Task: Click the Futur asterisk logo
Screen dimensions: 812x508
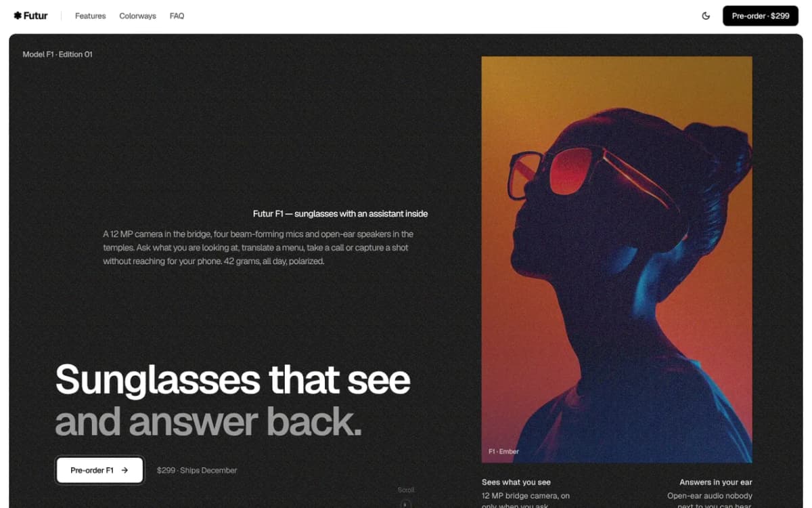Action: [30, 16]
